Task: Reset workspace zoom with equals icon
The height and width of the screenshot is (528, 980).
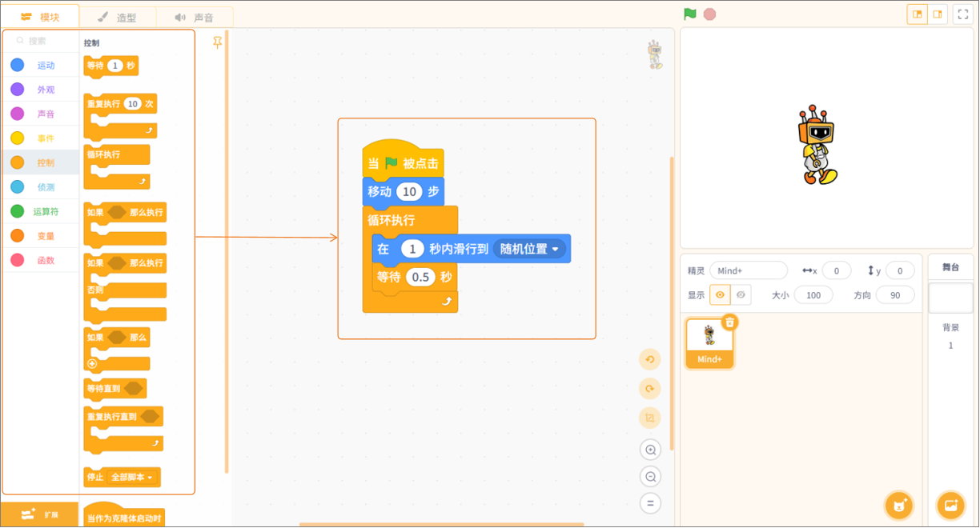Action: (650, 503)
